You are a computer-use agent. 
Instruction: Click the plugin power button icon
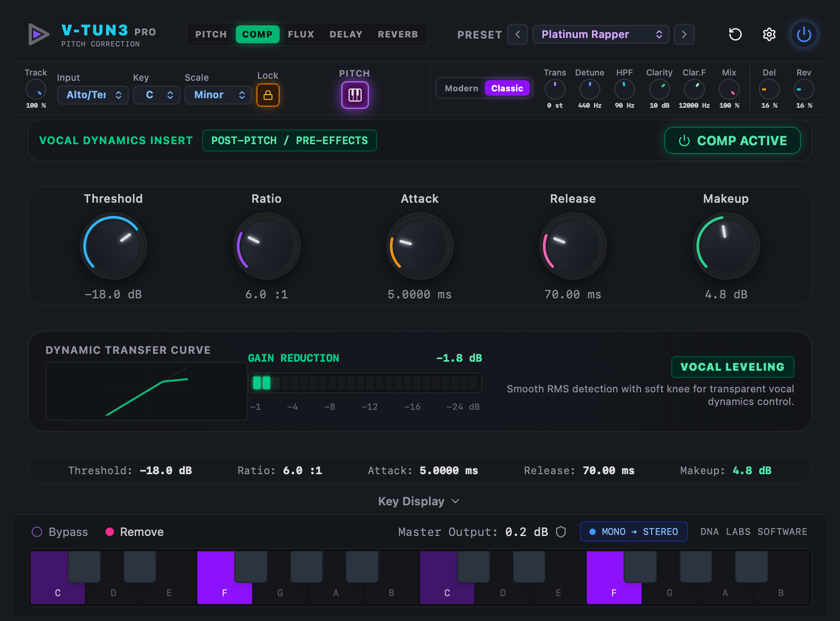coord(804,34)
